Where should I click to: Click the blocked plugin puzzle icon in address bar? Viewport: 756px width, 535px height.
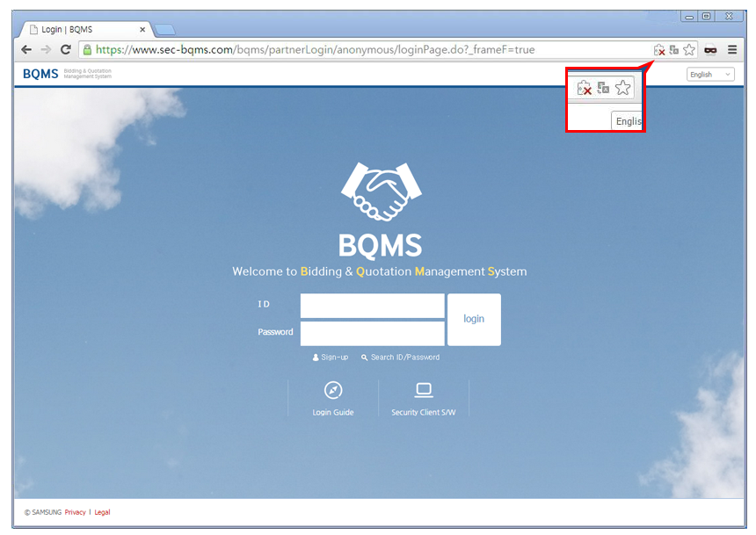pyautogui.click(x=658, y=50)
